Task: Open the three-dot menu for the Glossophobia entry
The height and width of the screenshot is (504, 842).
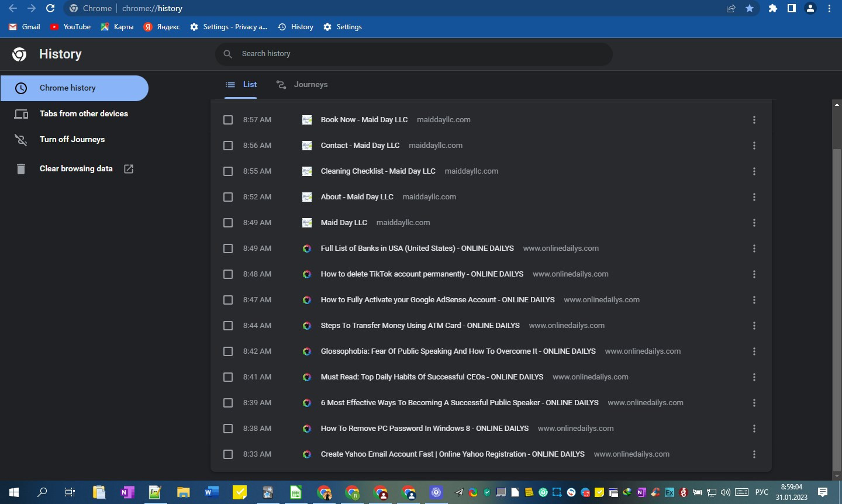Action: 754,351
